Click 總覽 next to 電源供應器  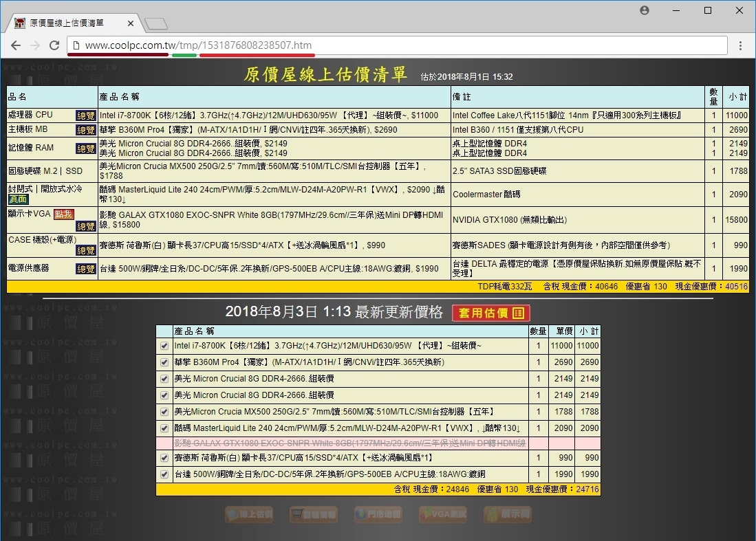(x=86, y=268)
